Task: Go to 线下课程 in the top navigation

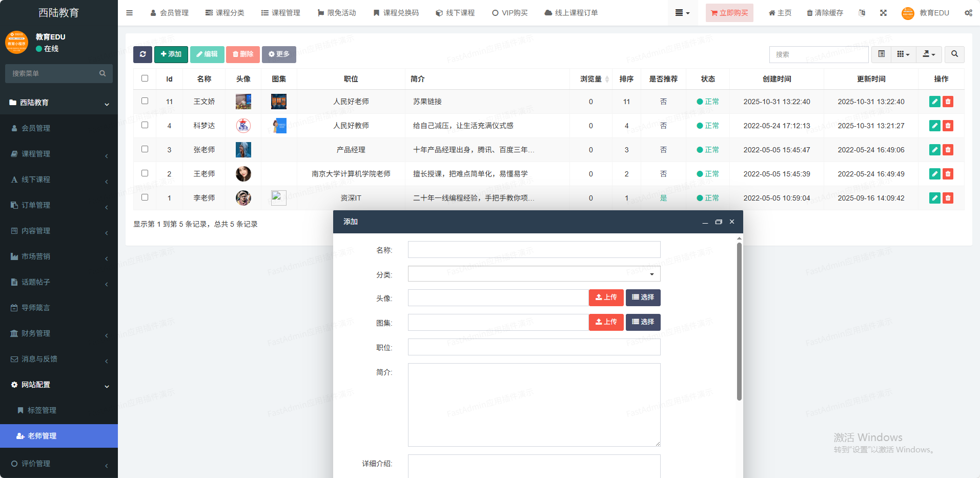Action: pyautogui.click(x=455, y=13)
